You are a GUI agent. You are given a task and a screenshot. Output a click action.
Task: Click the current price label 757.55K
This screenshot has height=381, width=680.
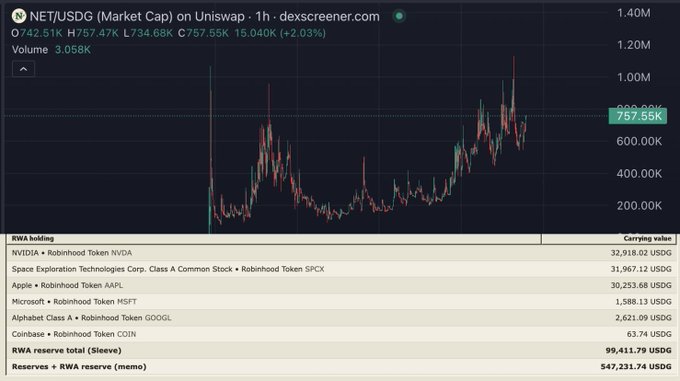[x=638, y=116]
